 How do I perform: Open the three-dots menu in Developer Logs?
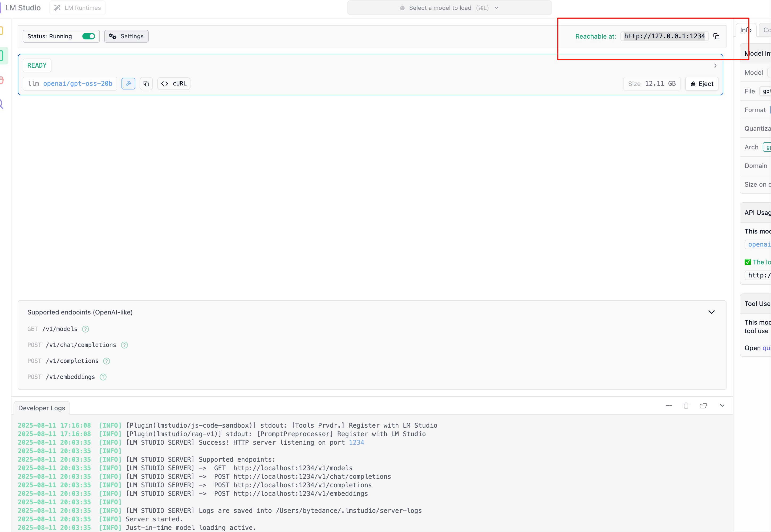669,406
